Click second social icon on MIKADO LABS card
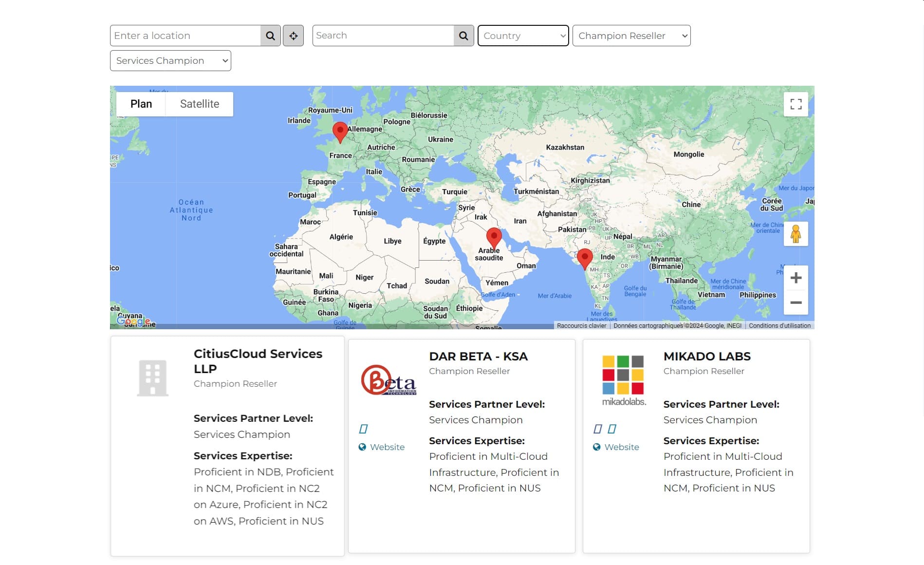Viewport: 924px width, 565px height. tap(612, 429)
